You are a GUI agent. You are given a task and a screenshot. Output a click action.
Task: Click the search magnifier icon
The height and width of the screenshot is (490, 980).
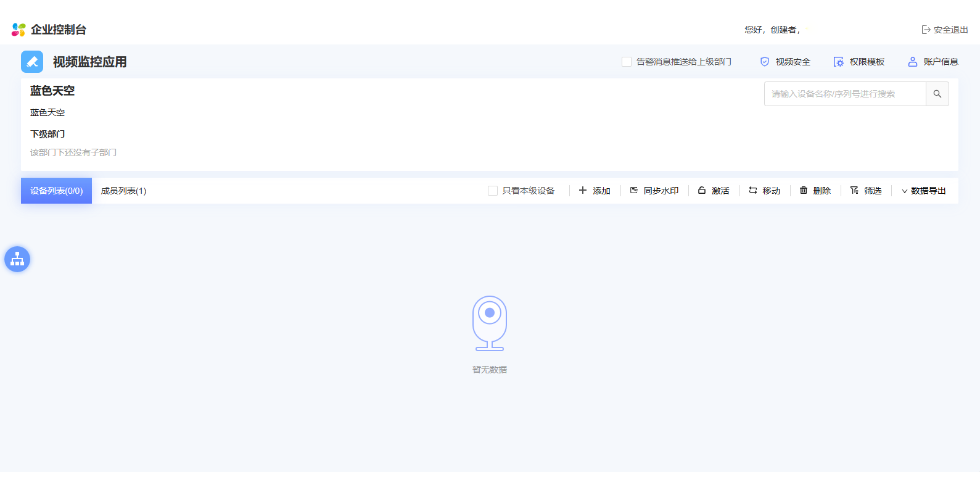point(937,94)
